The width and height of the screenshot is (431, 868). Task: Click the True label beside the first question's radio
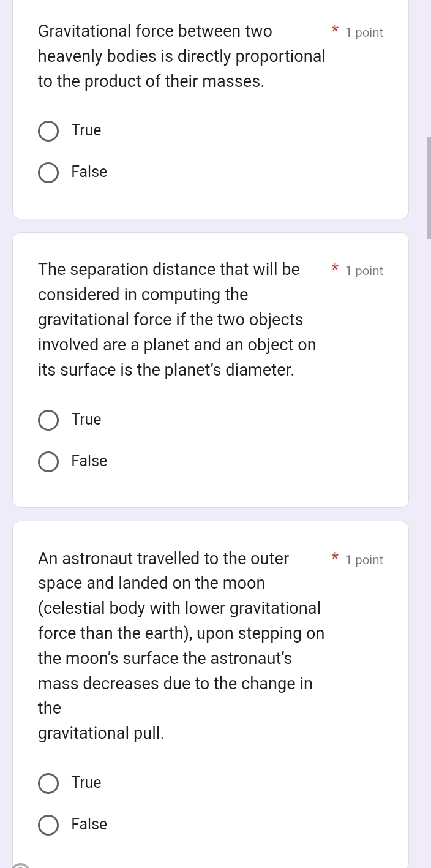[x=86, y=130]
